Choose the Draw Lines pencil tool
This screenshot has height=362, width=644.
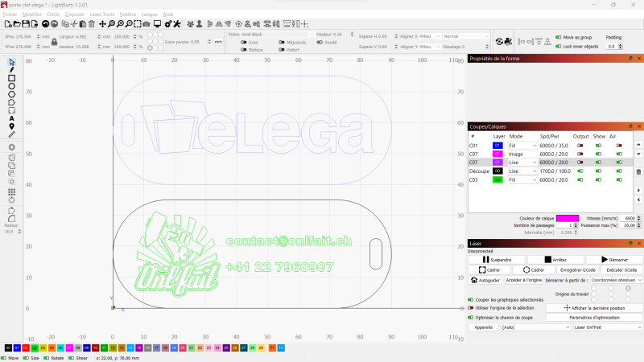pyautogui.click(x=11, y=70)
